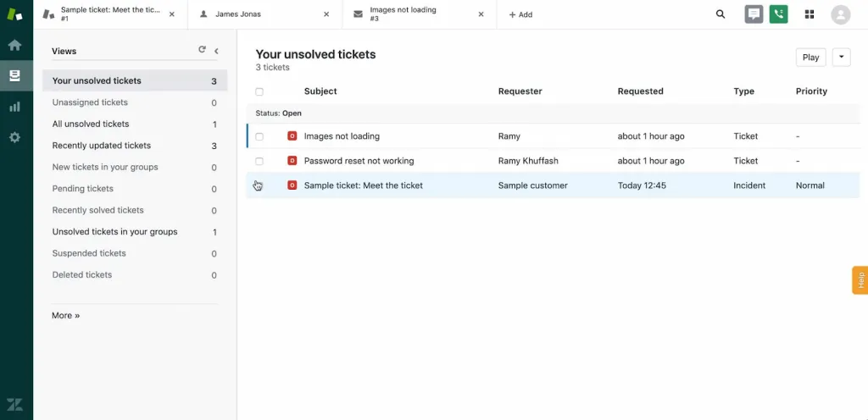This screenshot has height=420, width=868.
Task: Select Deleted tickets view
Action: 135,274
